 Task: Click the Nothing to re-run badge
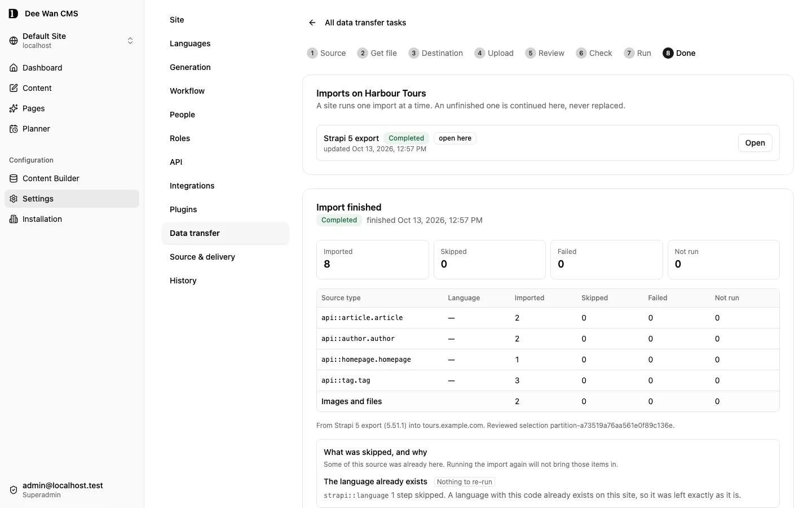465,482
